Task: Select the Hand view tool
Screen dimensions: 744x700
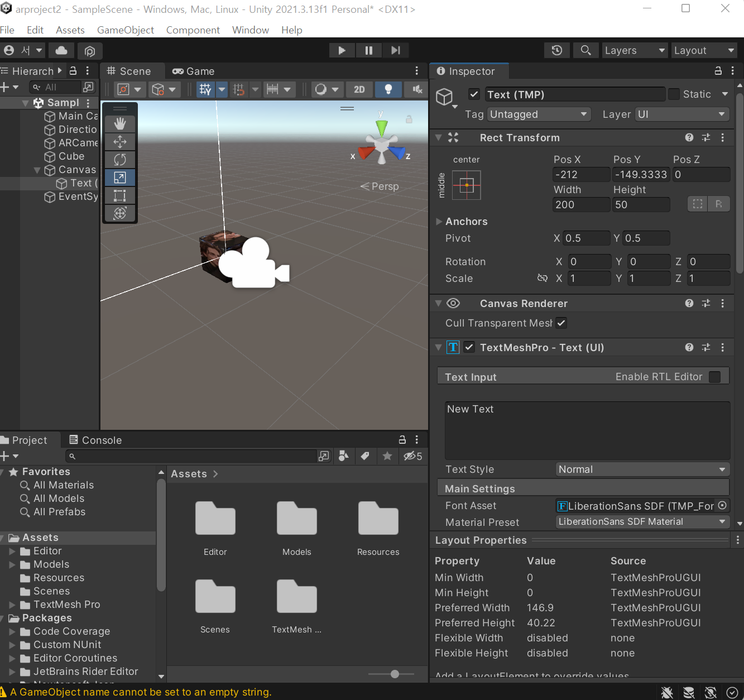Action: [x=120, y=124]
